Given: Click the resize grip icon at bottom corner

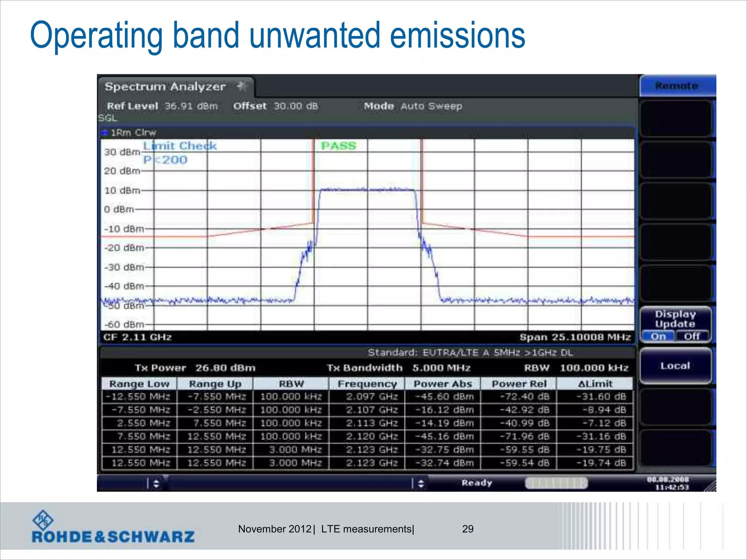Looking at the screenshot, I should click(710, 486).
